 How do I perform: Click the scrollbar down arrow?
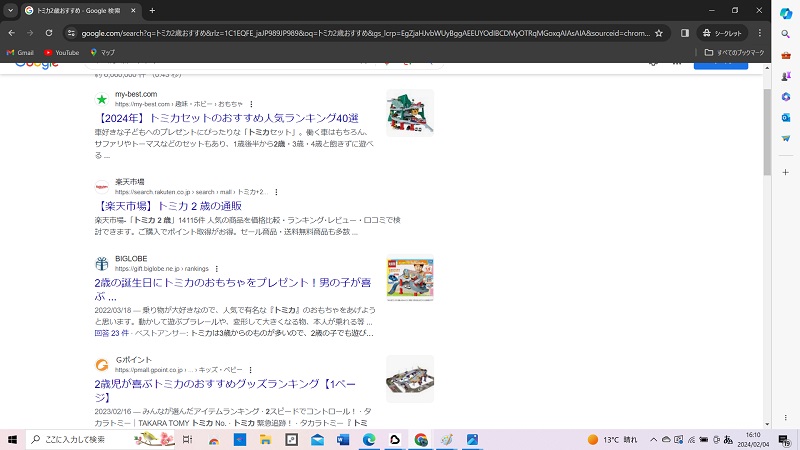767,424
